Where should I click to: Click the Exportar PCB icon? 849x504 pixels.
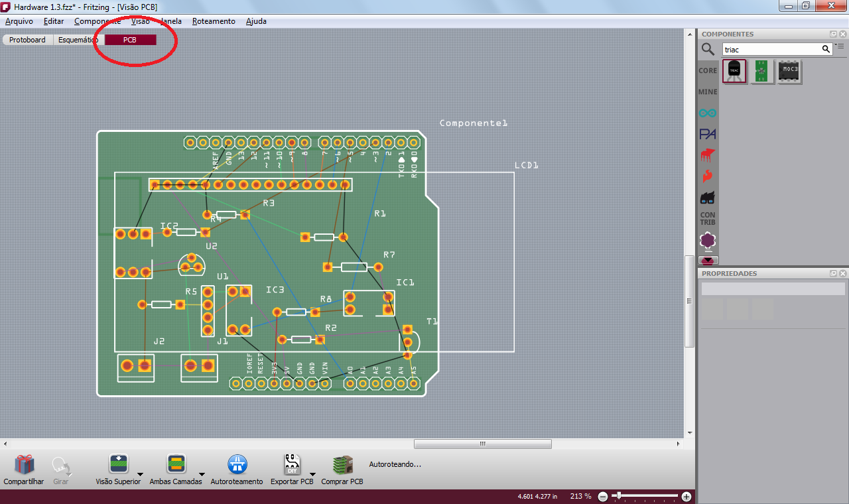pyautogui.click(x=292, y=465)
